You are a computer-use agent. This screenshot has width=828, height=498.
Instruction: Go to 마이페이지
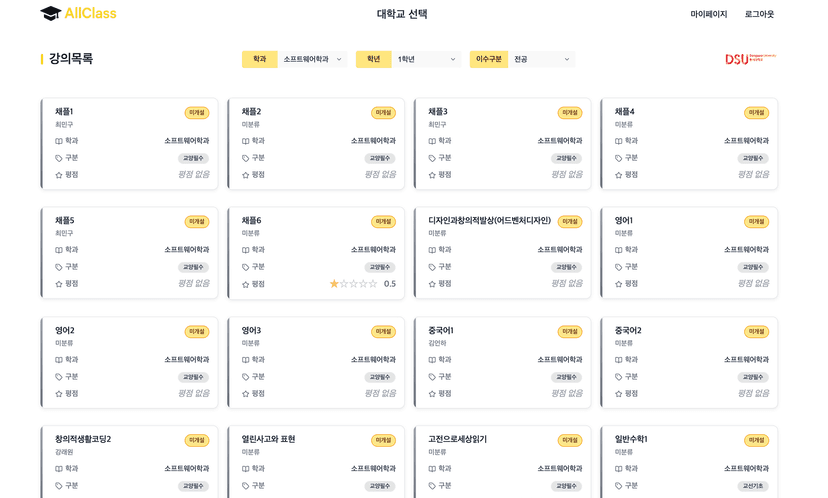708,14
